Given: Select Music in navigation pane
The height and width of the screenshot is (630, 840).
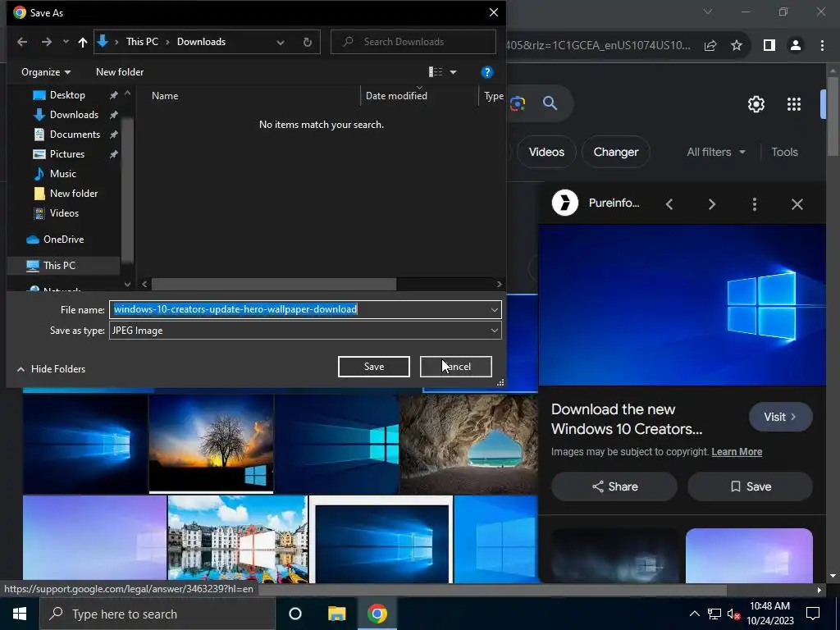Looking at the screenshot, I should pos(62,174).
